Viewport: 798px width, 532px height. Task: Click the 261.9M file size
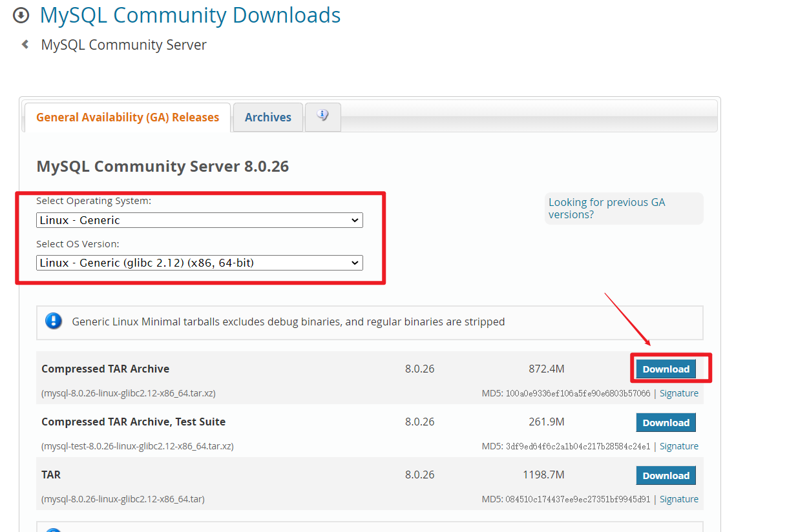(547, 422)
